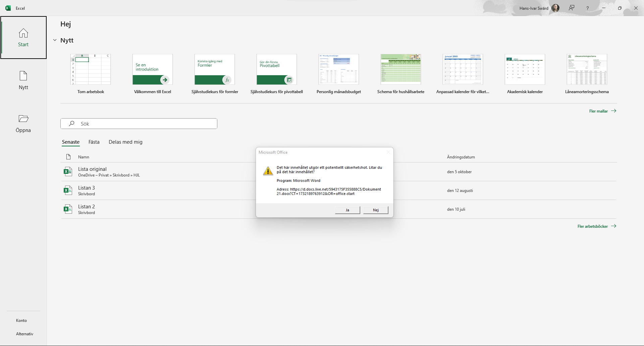Screen dimensions: 644x346
Task: Open the Självstudiekurs för formler template
Action: click(x=215, y=74)
